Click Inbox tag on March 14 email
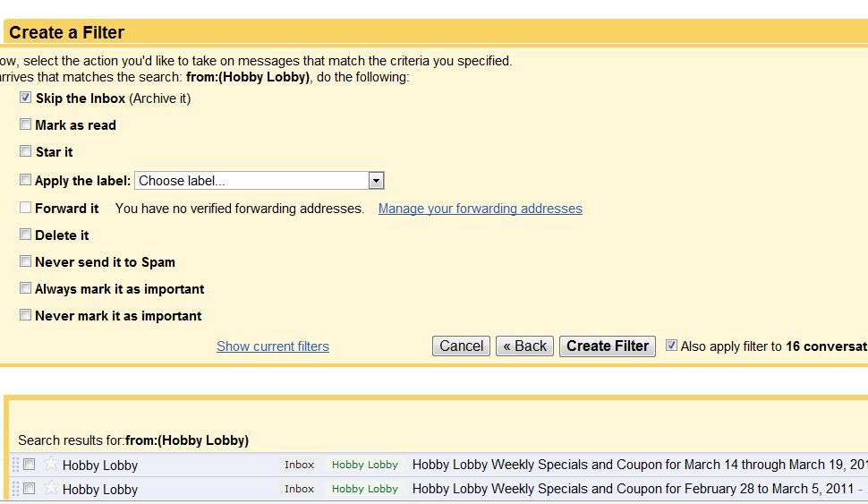This screenshot has height=504, width=868. 300,465
